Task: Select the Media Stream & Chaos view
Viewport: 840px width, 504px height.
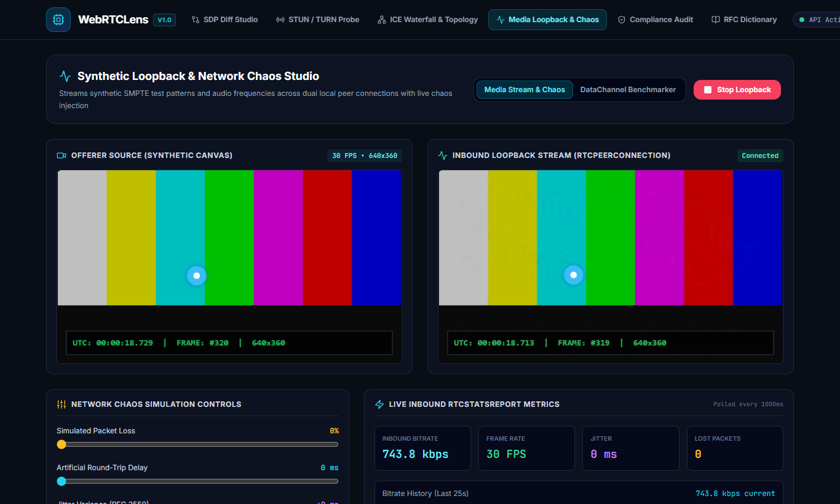Action: click(x=525, y=90)
